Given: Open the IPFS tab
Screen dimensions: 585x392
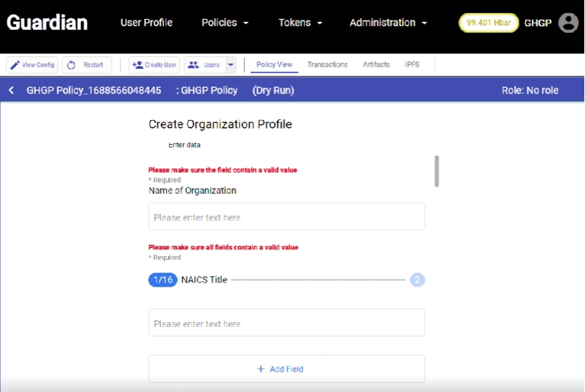Looking at the screenshot, I should [412, 65].
